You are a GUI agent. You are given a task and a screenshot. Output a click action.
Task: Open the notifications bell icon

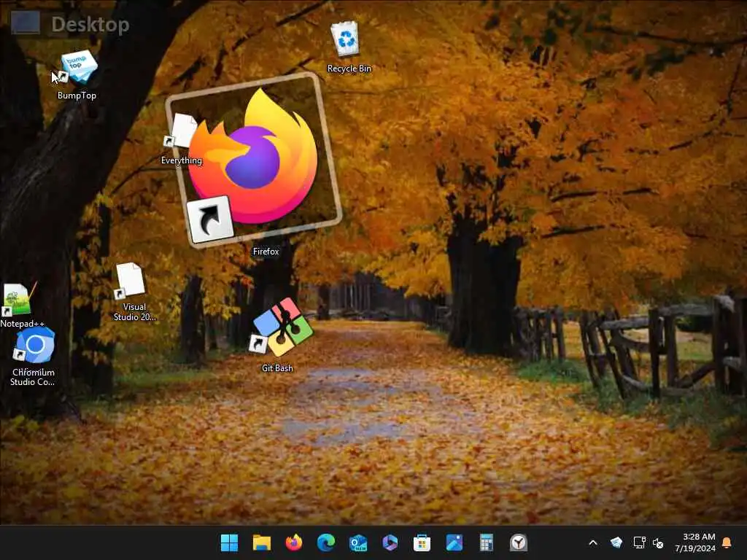point(727,542)
